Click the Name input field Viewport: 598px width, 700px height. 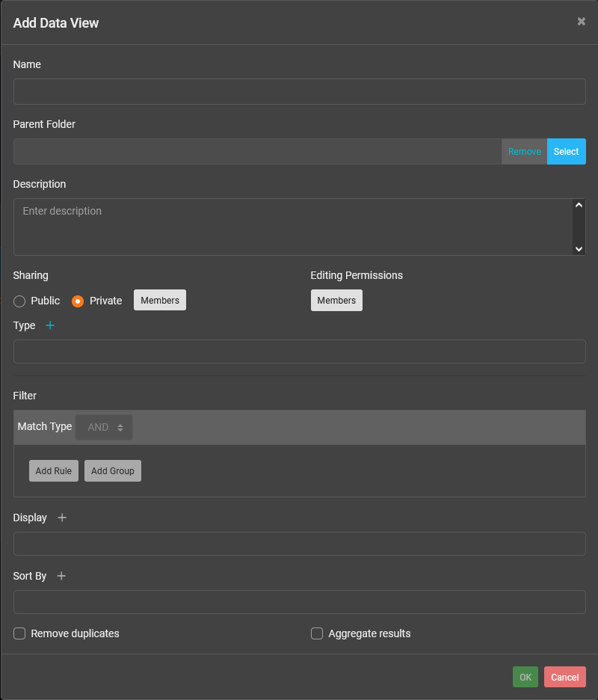[x=299, y=91]
